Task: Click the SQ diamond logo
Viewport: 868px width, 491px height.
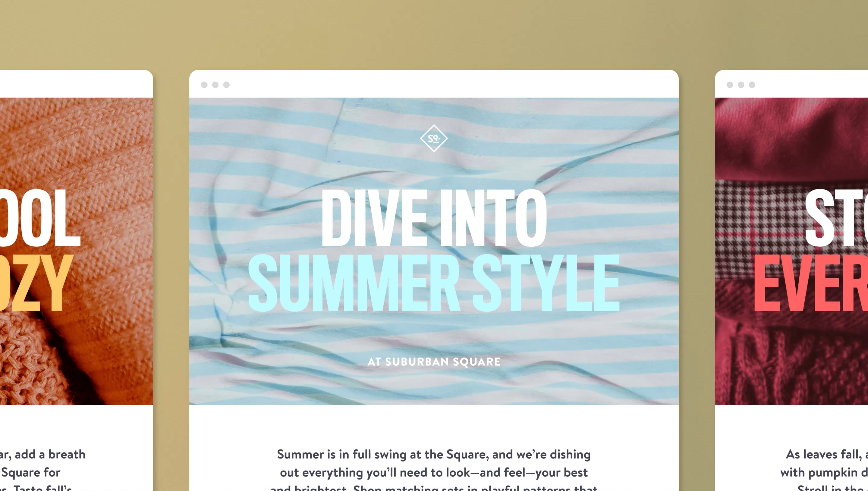Action: pos(434,138)
